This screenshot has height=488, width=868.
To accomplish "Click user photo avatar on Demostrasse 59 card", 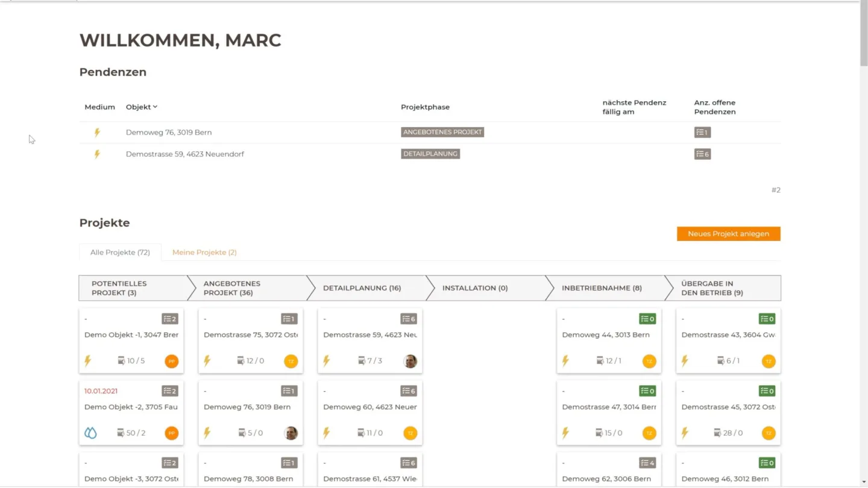I will (x=410, y=361).
